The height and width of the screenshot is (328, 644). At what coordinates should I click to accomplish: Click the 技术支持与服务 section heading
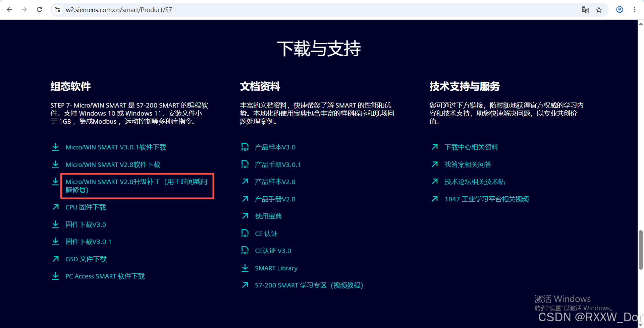(x=465, y=86)
